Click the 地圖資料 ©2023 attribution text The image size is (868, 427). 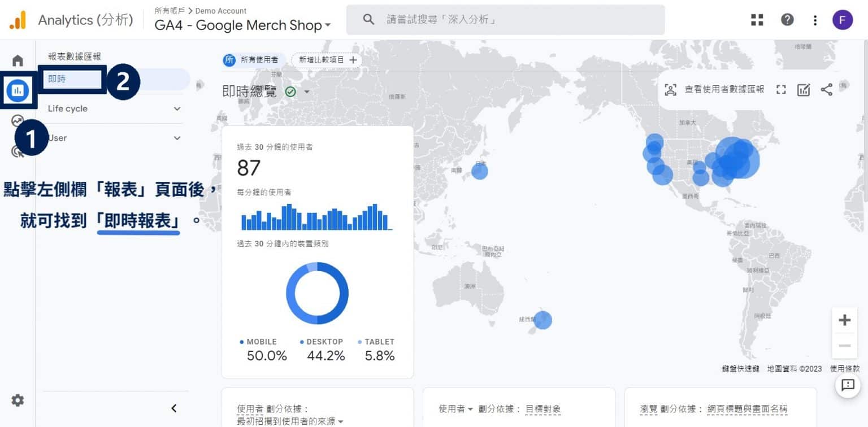point(795,369)
